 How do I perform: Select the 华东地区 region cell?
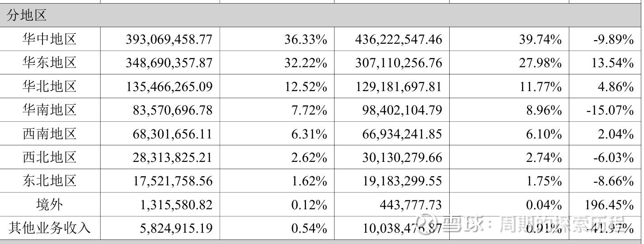click(x=50, y=63)
